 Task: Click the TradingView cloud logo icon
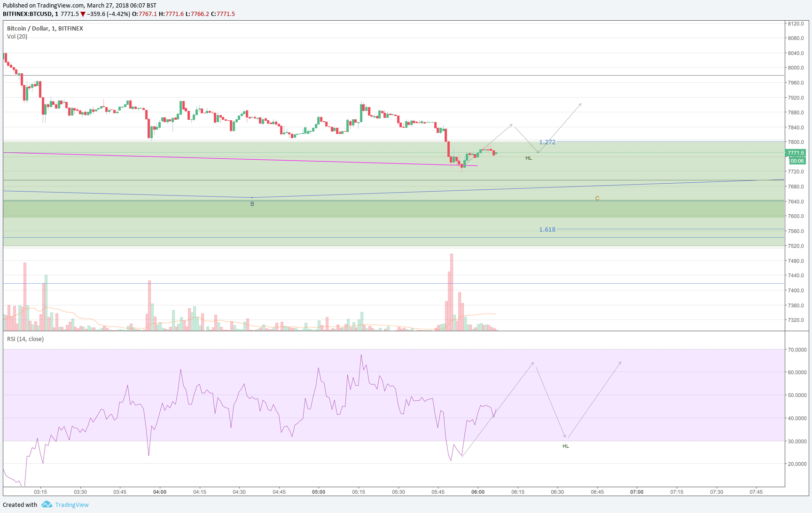click(47, 505)
